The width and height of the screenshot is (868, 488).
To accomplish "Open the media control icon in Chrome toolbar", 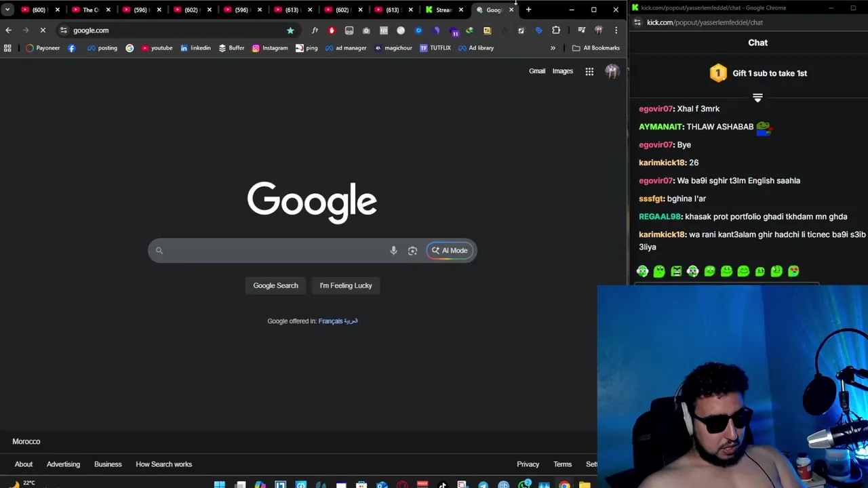I will tap(581, 30).
